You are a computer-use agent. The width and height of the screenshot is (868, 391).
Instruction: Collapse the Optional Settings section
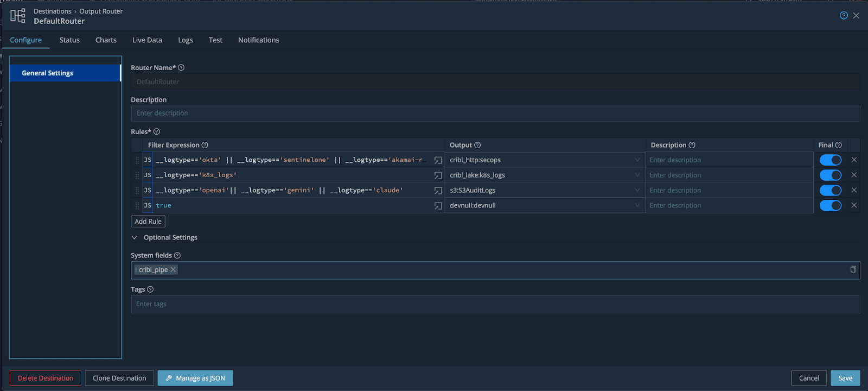(135, 237)
